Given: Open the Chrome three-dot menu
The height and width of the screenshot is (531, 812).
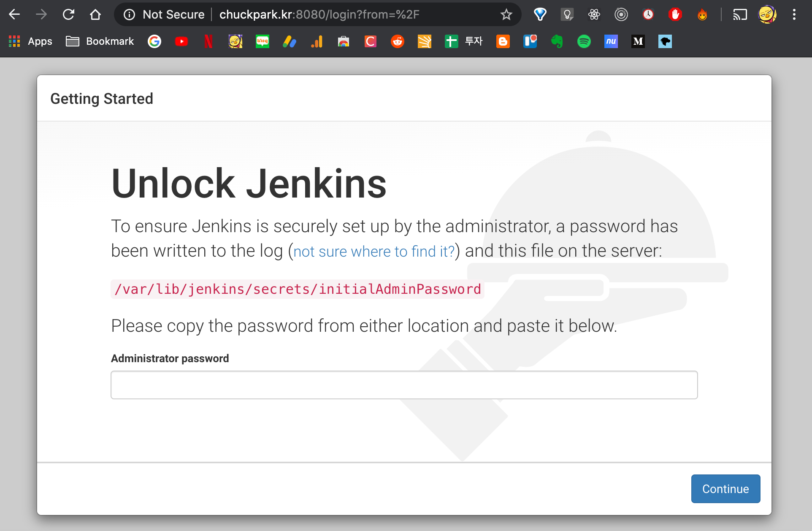Looking at the screenshot, I should pyautogui.click(x=794, y=15).
